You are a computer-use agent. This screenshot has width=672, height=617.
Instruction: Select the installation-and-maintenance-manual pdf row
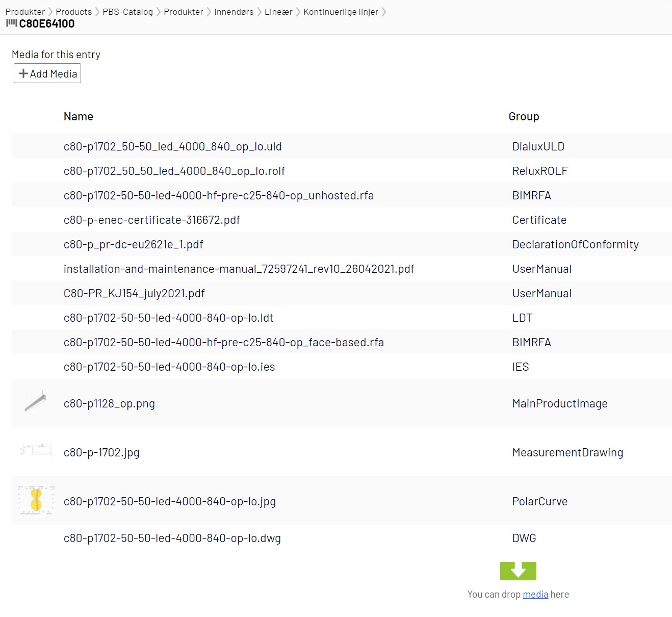point(239,269)
